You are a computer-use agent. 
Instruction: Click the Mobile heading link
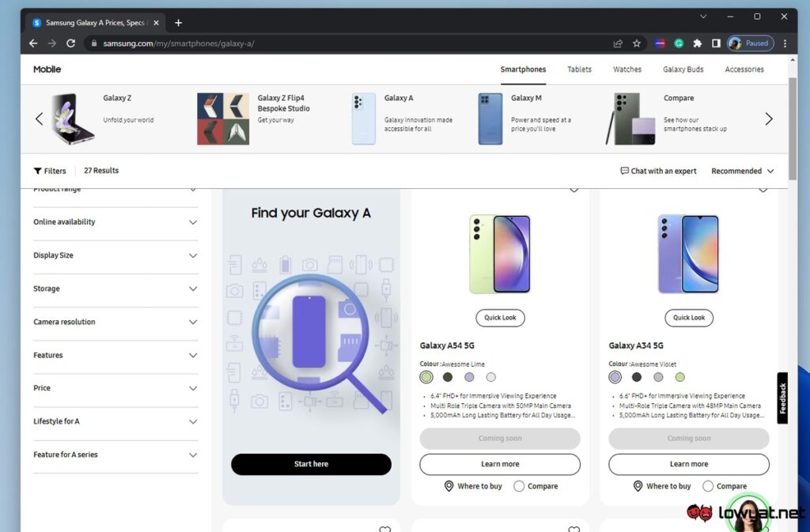(47, 69)
